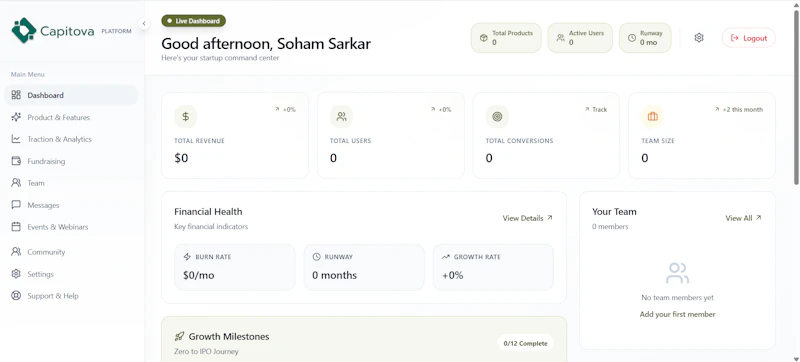The height and width of the screenshot is (362, 800).
Task: Click the Dashboard grid icon
Action: click(x=16, y=95)
